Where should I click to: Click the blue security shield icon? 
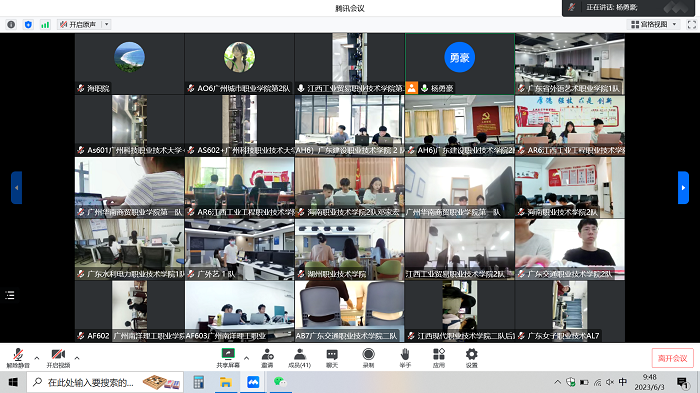[28, 25]
